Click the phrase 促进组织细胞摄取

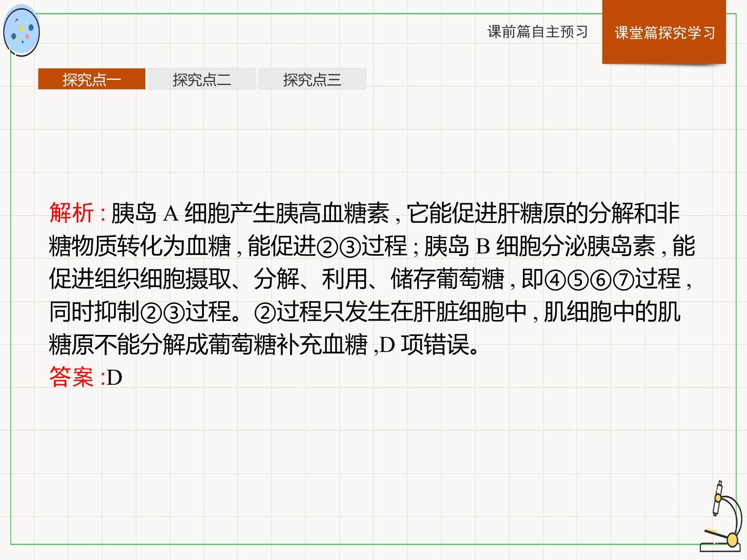(x=140, y=279)
